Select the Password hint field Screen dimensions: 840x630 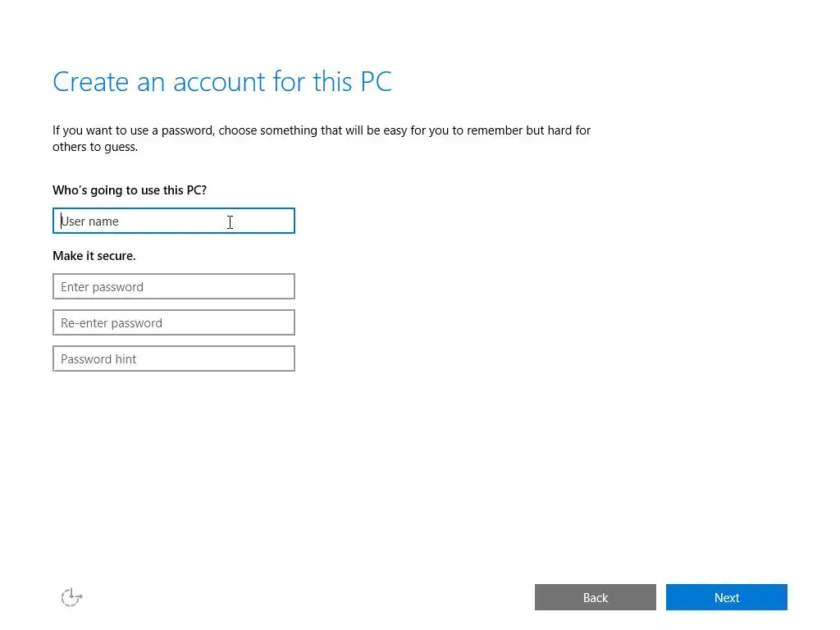click(x=174, y=358)
